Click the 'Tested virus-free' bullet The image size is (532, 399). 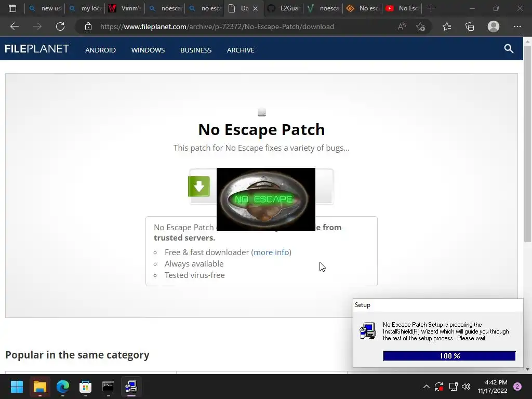click(x=195, y=275)
